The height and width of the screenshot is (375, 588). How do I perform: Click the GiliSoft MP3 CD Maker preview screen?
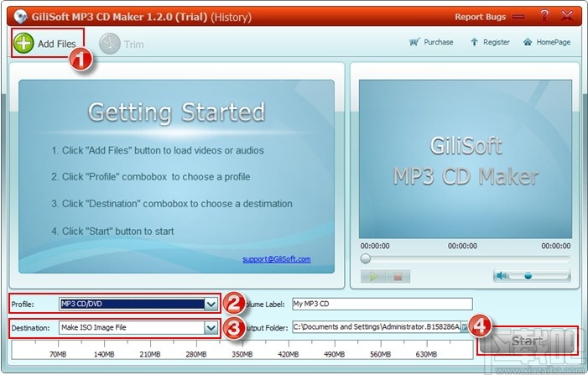[x=466, y=159]
